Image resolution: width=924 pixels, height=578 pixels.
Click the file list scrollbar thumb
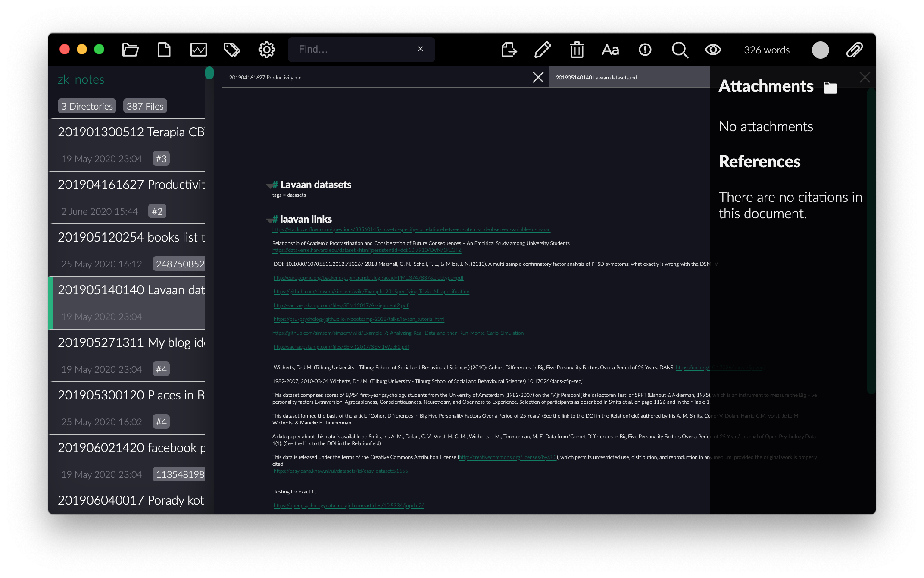[x=209, y=73]
